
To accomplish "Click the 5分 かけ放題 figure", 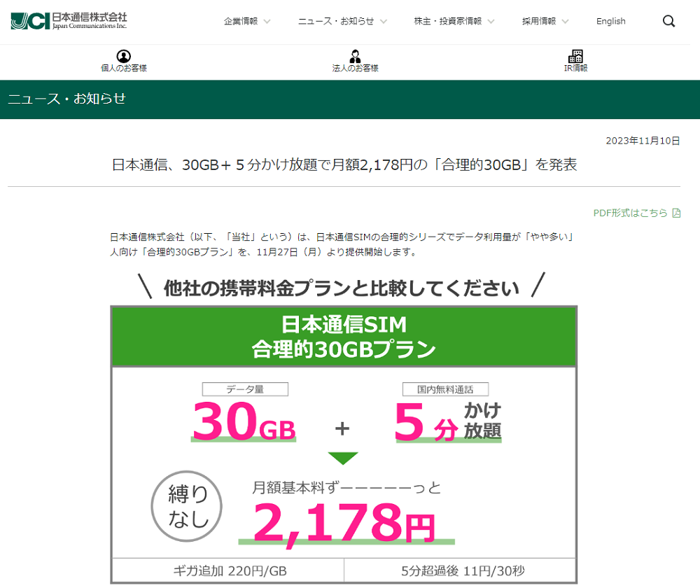I will pos(448,422).
